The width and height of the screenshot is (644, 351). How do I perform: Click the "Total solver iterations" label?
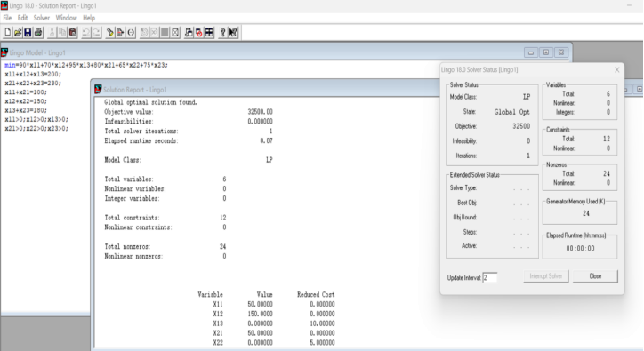point(141,131)
